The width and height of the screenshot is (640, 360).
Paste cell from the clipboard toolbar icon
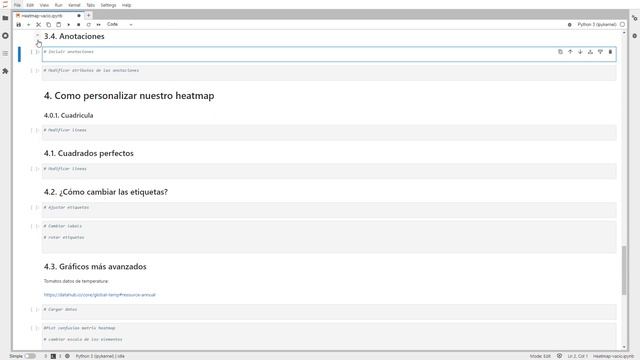[x=58, y=24]
